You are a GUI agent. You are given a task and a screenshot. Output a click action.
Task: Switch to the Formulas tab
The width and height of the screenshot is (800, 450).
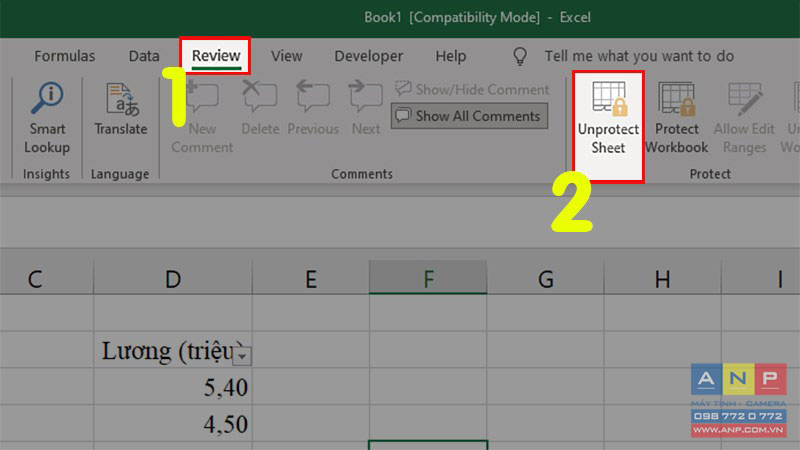(x=65, y=56)
